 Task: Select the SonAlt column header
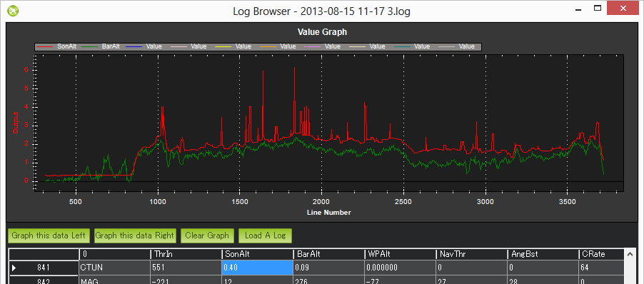(x=258, y=255)
